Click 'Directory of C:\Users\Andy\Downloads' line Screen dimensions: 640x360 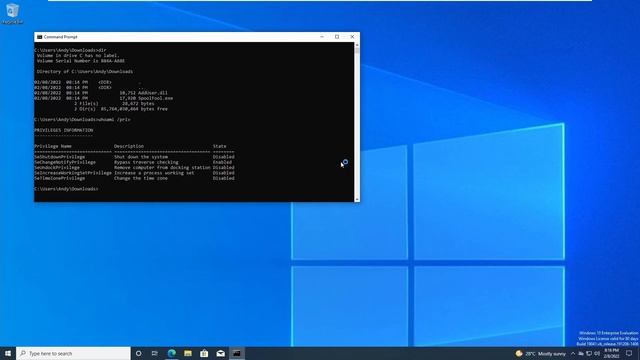85,71
